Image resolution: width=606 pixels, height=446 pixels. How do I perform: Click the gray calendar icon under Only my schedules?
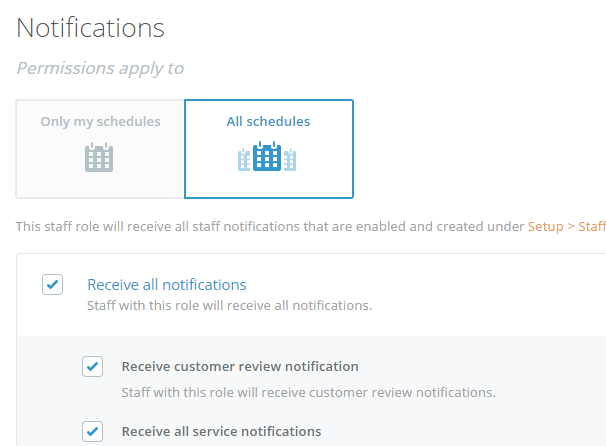99,157
